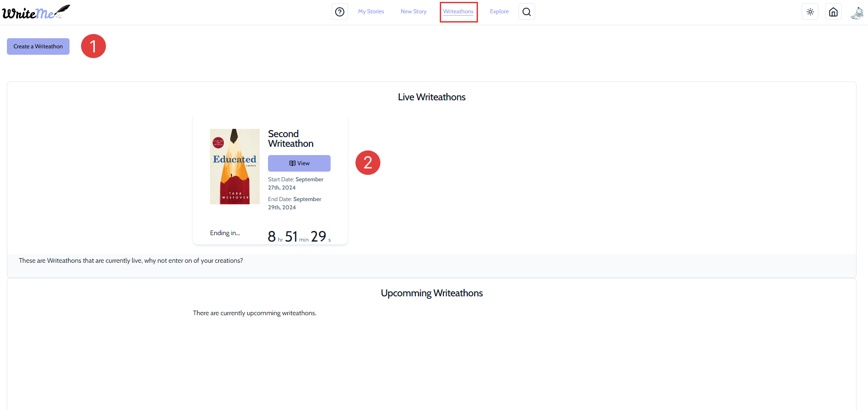Image resolution: width=868 pixels, height=410 pixels.
Task: Click the red number 1 marker
Action: pos(93,46)
